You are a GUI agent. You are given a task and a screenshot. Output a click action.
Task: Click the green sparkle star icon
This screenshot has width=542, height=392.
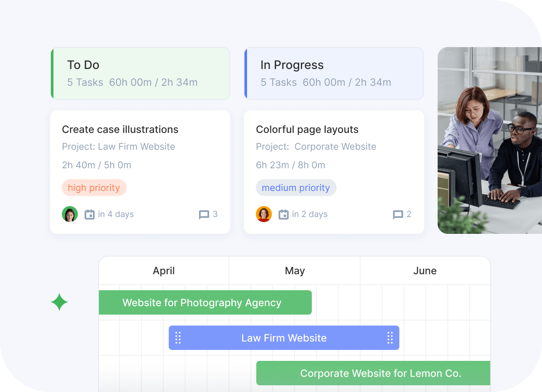coord(59,302)
